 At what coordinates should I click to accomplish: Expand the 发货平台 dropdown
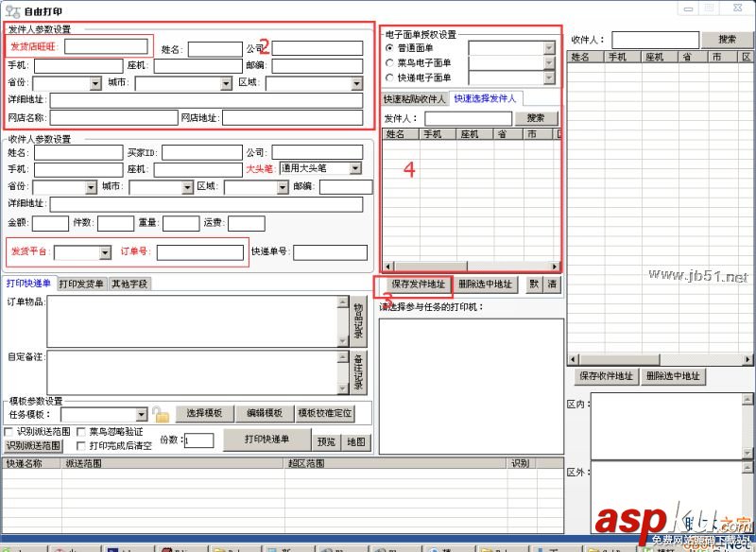pyautogui.click(x=105, y=252)
